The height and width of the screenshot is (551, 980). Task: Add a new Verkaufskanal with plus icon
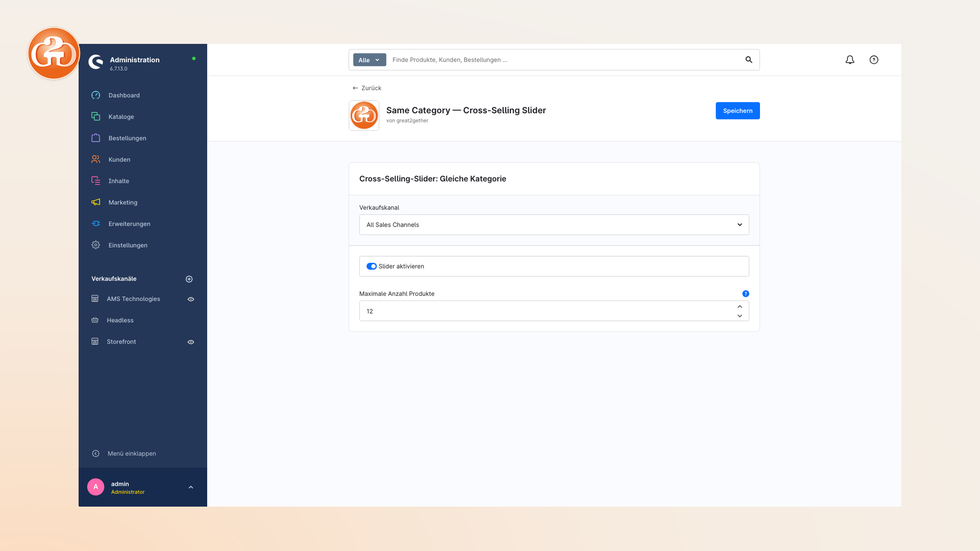(189, 279)
